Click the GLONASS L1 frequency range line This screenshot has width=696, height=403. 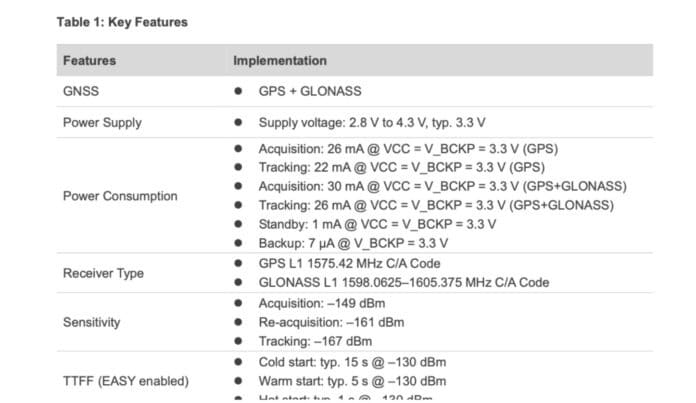[x=403, y=283]
